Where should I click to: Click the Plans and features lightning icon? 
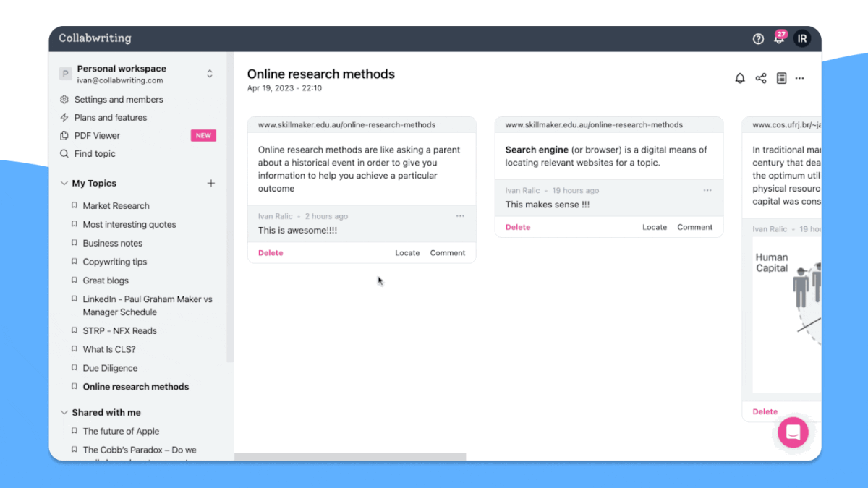click(x=64, y=118)
